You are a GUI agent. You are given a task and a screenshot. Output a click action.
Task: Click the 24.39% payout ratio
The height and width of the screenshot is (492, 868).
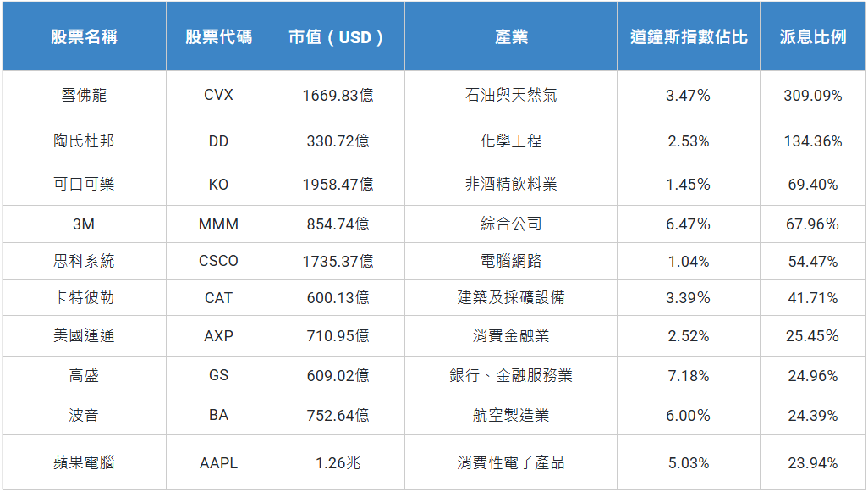coord(813,416)
